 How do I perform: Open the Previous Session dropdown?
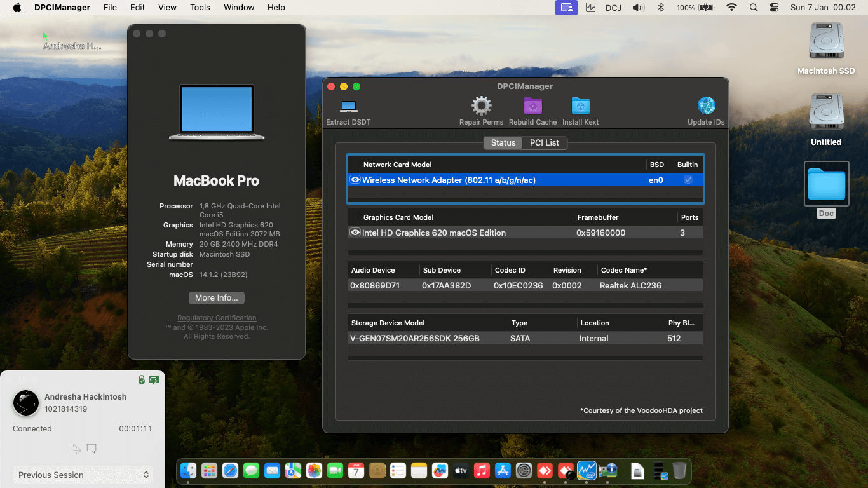pos(83,475)
